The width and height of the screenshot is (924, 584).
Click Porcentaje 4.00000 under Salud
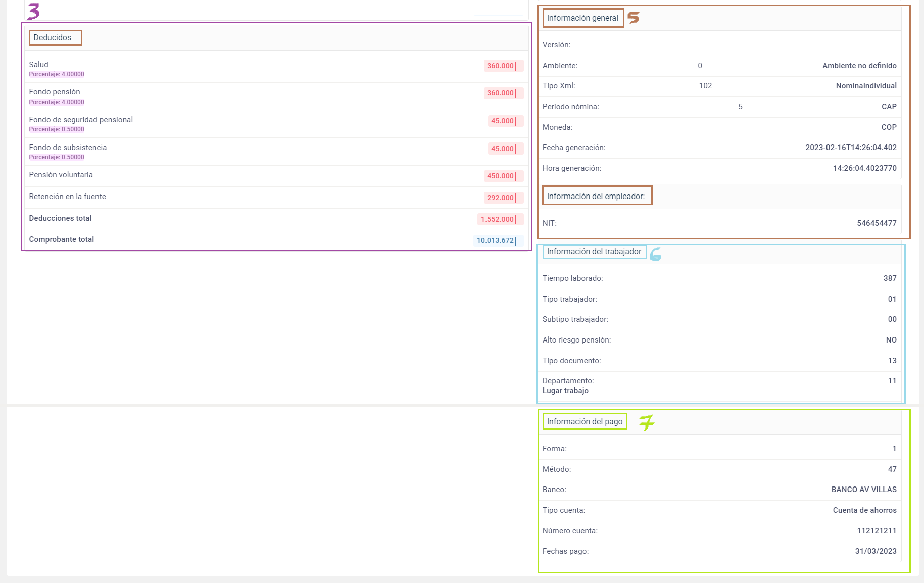point(57,74)
